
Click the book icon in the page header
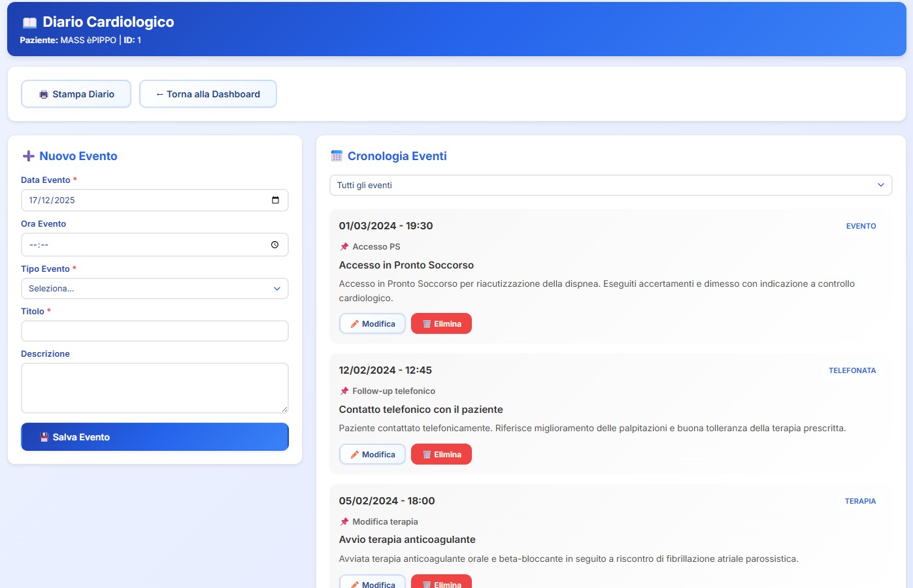point(29,22)
